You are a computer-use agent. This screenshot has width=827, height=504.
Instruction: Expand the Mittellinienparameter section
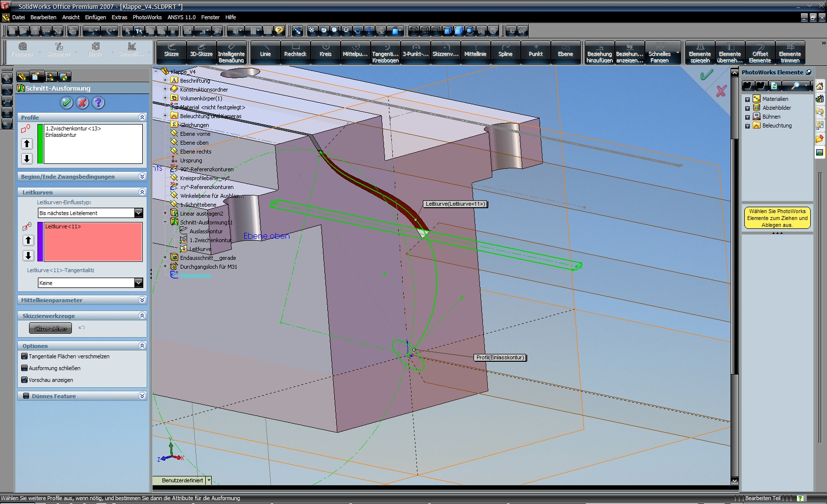tap(142, 300)
